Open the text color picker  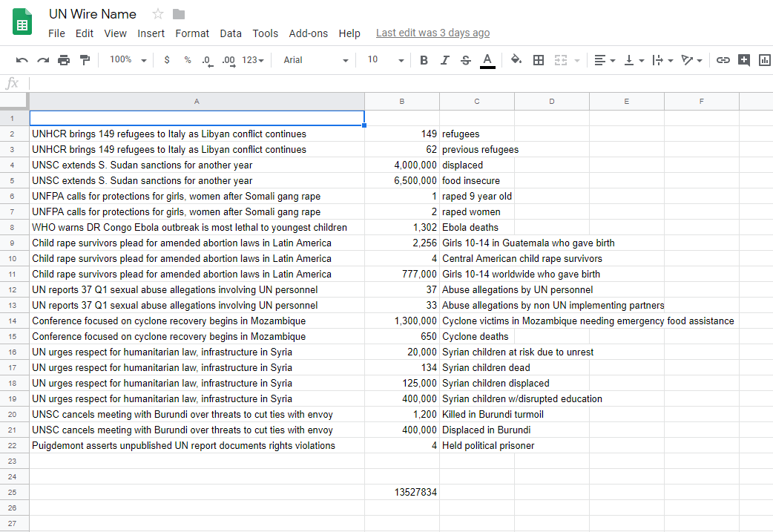[487, 61]
